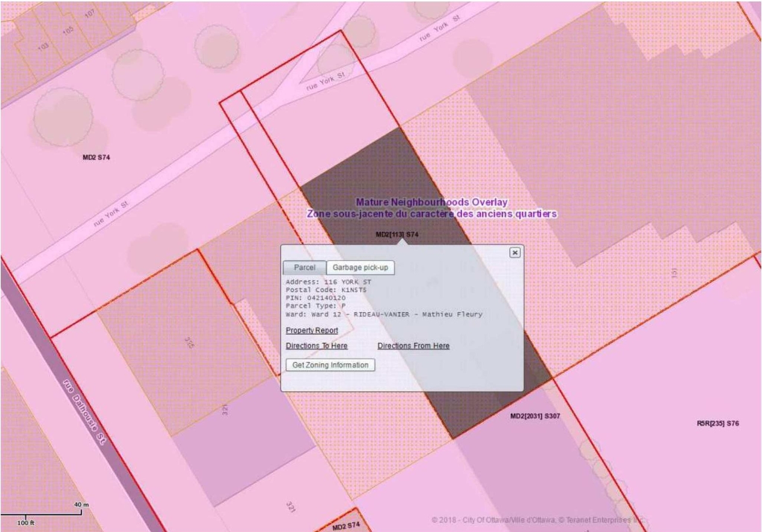Click Directions From Here link
This screenshot has width=762, height=532.
click(413, 346)
